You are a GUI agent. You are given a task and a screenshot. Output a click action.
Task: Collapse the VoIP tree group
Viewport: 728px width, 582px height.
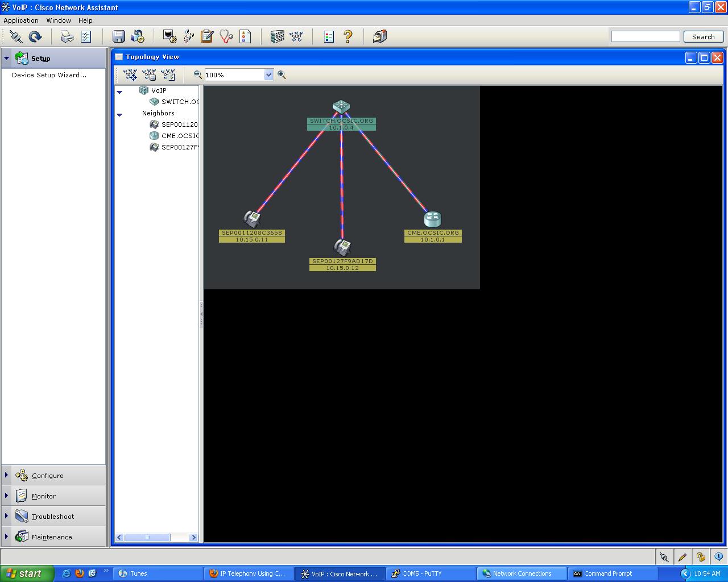tap(119, 92)
